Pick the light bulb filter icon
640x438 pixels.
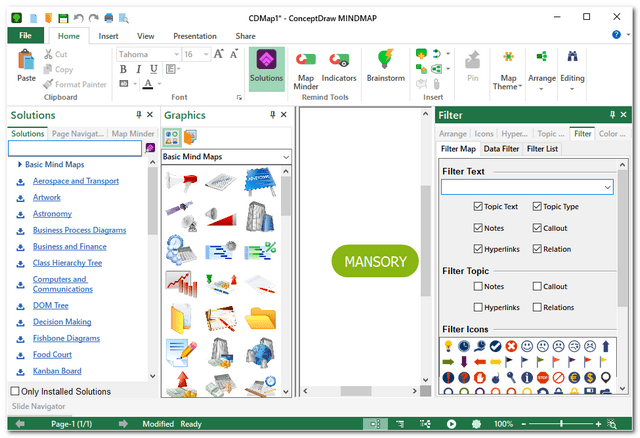pyautogui.click(x=448, y=346)
